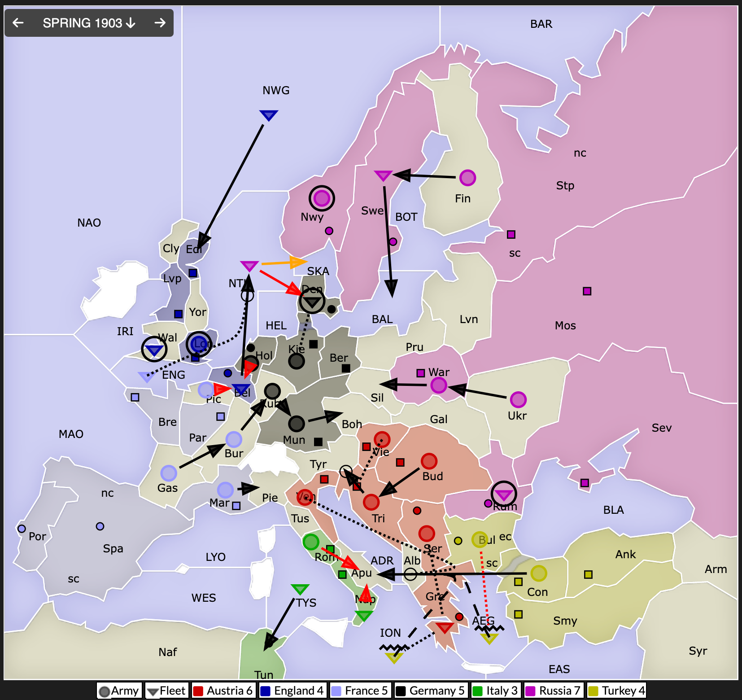Pick the Italian fleet in TYS
This screenshot has width=742, height=700.
tap(300, 589)
